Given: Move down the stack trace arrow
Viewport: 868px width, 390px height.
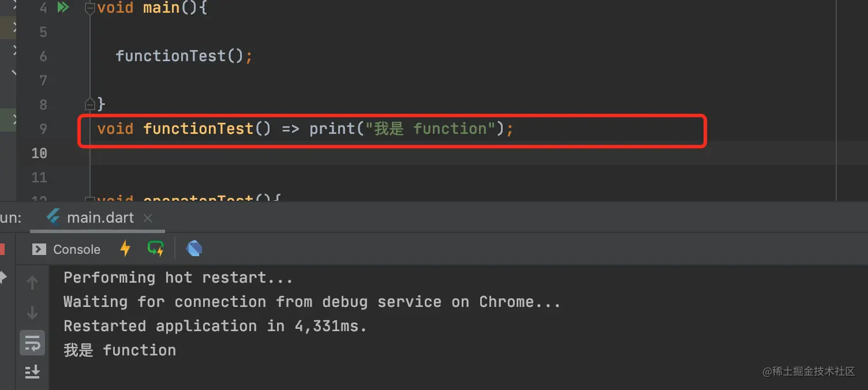Looking at the screenshot, I should coord(32,312).
